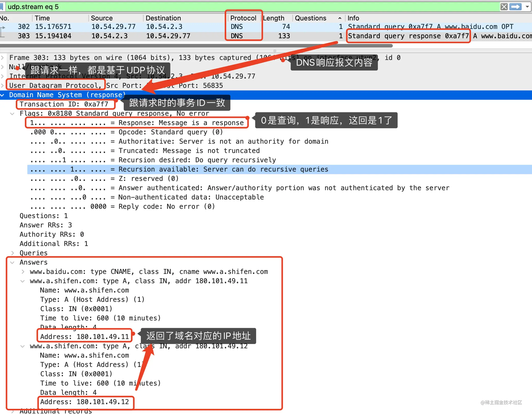532x415 pixels.
Task: Select the Opcode: Standard query (0) line
Action: tap(127, 132)
